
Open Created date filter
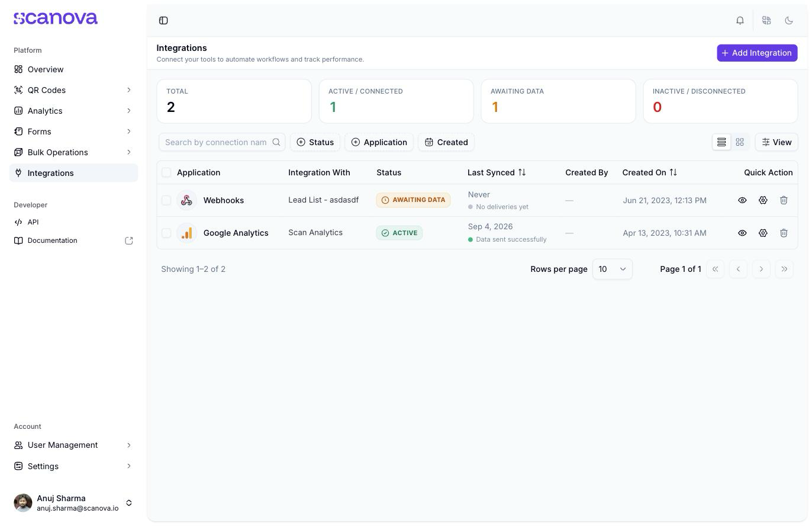click(446, 142)
